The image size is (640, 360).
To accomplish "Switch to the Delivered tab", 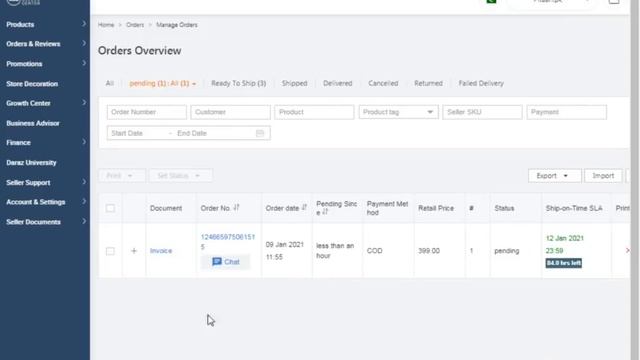I will click(x=338, y=83).
